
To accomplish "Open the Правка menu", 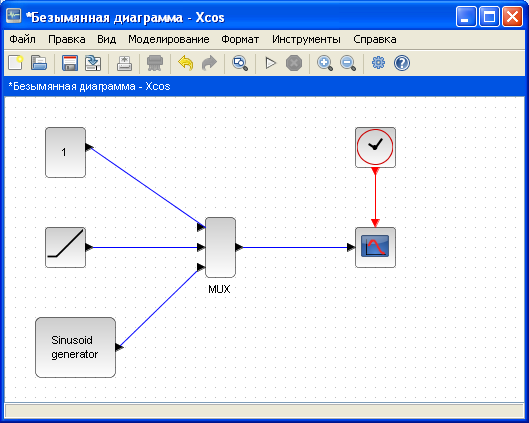I will (x=67, y=39).
